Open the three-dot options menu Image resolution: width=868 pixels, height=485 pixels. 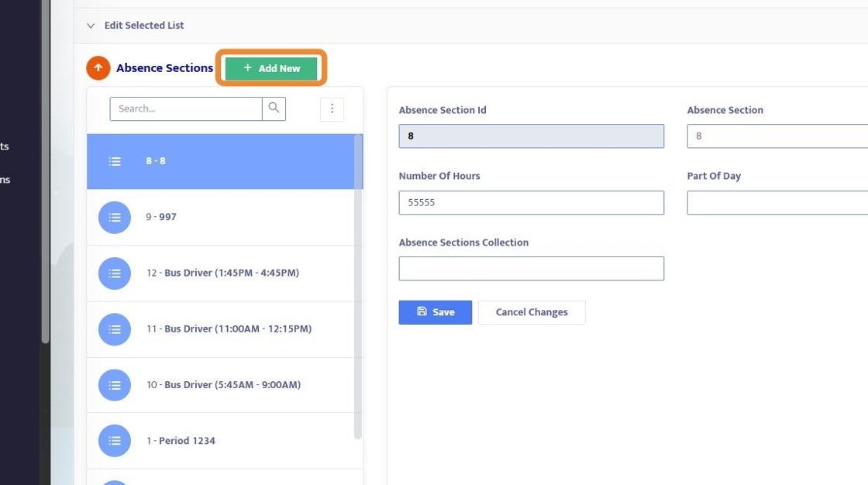(332, 109)
